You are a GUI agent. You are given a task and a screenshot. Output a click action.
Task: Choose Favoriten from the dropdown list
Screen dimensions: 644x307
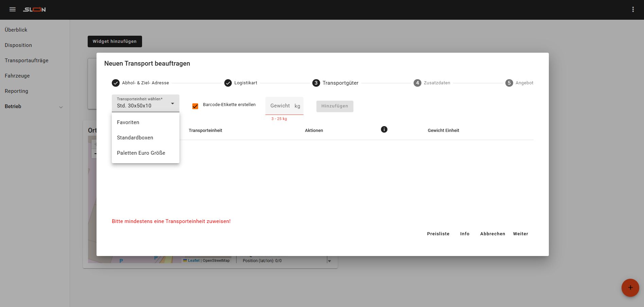coord(128,122)
